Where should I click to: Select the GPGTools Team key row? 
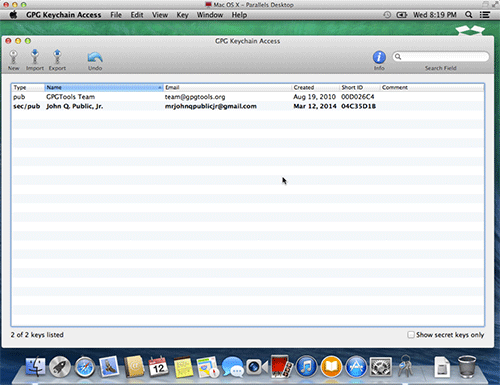248,97
